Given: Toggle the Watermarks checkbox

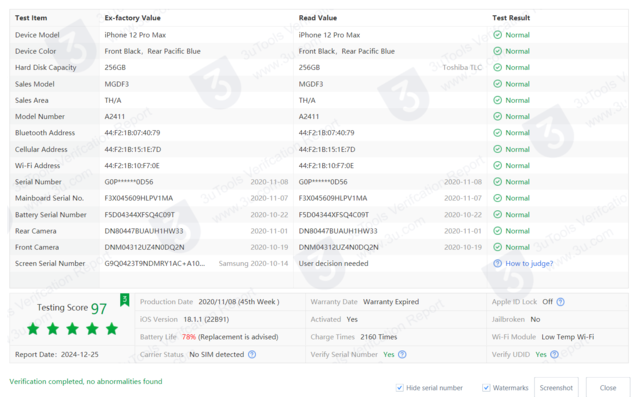Looking at the screenshot, I should [x=486, y=388].
